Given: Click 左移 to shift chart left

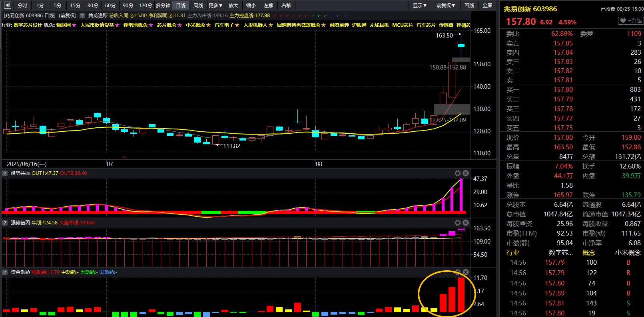Looking at the screenshot, I should pyautogui.click(x=269, y=5).
